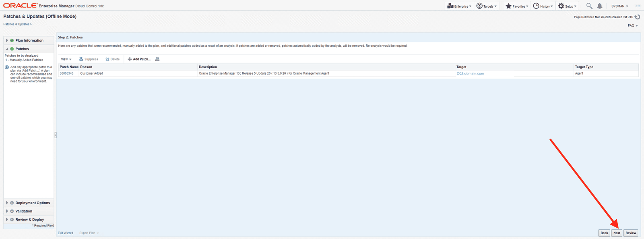644x239 pixels.
Task: Click the page refresh icon
Action: click(637, 17)
